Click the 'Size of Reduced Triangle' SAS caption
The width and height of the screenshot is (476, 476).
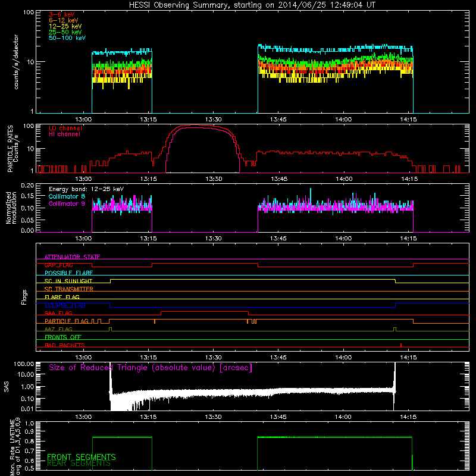[x=151, y=368]
